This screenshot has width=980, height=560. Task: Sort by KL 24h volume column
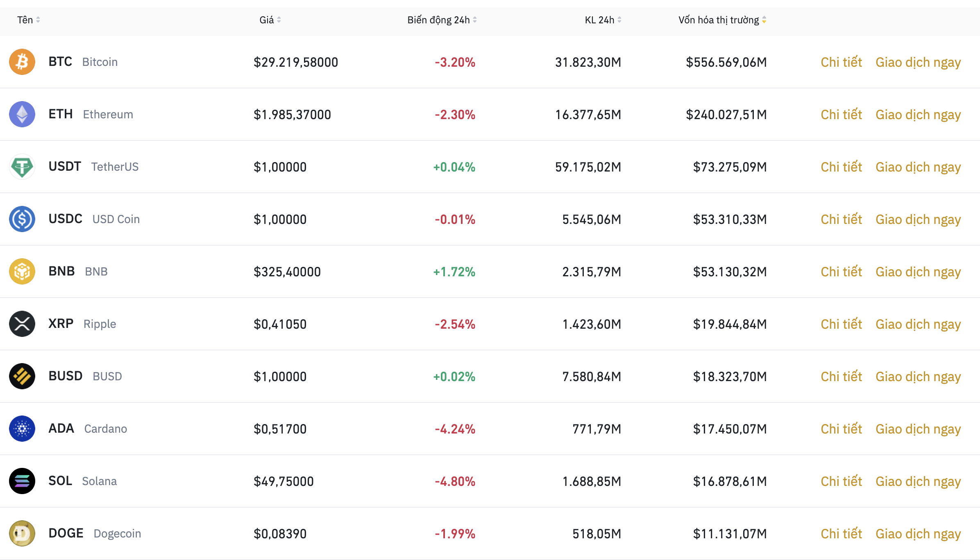click(603, 20)
